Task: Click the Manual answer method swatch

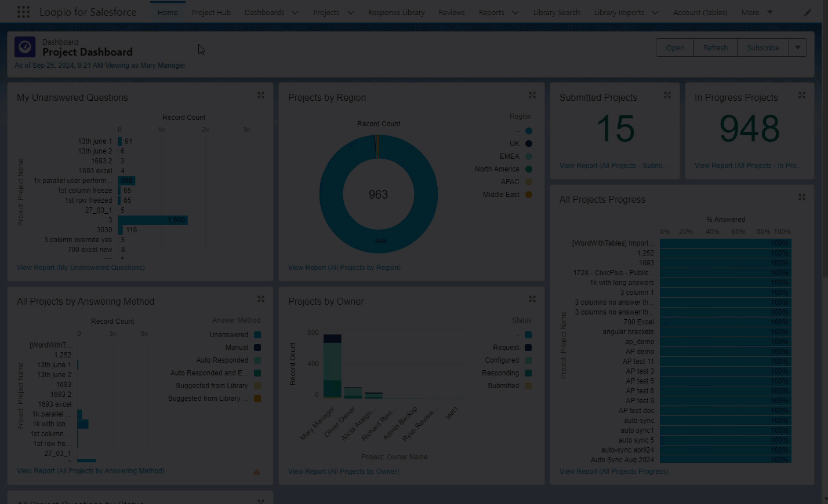Action: tap(257, 348)
